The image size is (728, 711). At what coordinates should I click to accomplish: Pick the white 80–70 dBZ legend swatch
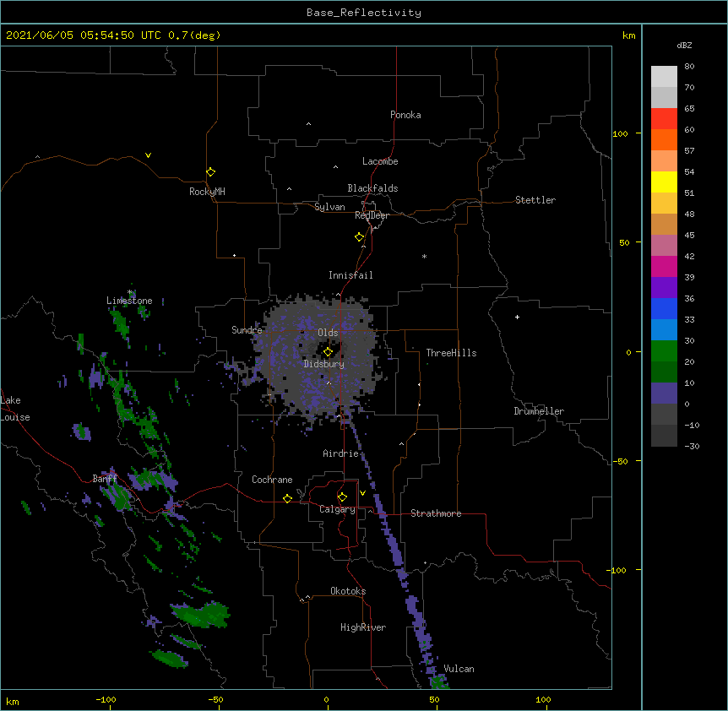click(664, 77)
